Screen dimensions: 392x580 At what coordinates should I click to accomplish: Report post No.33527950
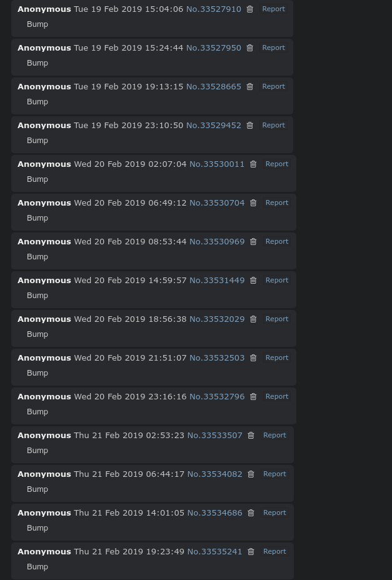click(273, 48)
